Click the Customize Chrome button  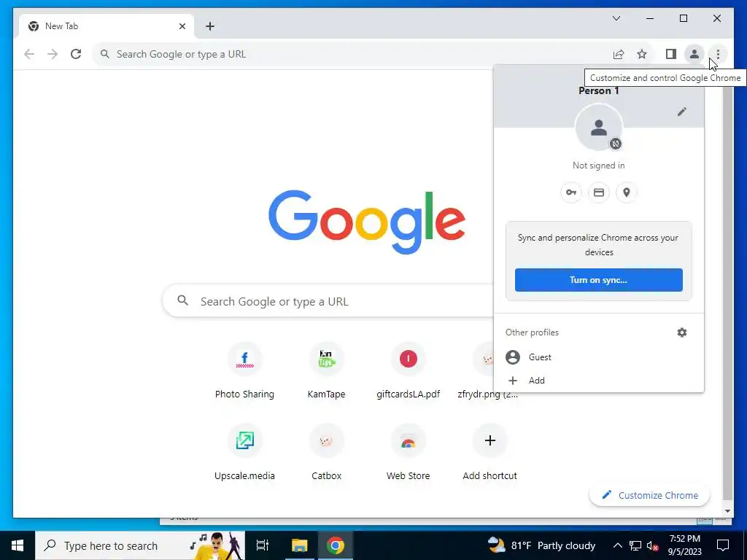point(649,495)
